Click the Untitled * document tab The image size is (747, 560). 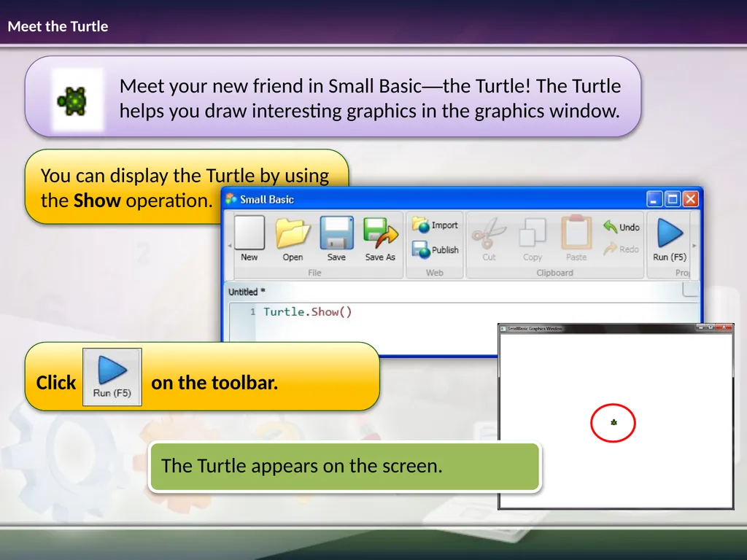(247, 292)
